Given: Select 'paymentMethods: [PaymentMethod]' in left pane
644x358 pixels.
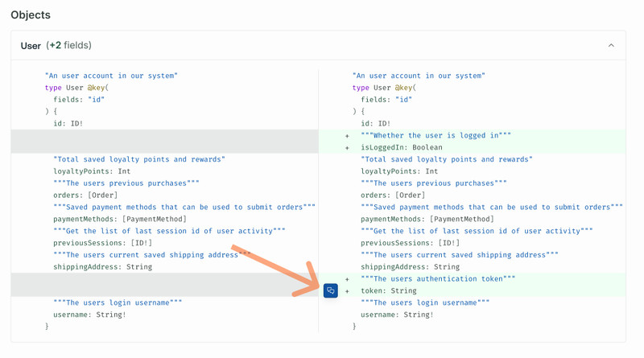Looking at the screenshot, I should pos(120,219).
